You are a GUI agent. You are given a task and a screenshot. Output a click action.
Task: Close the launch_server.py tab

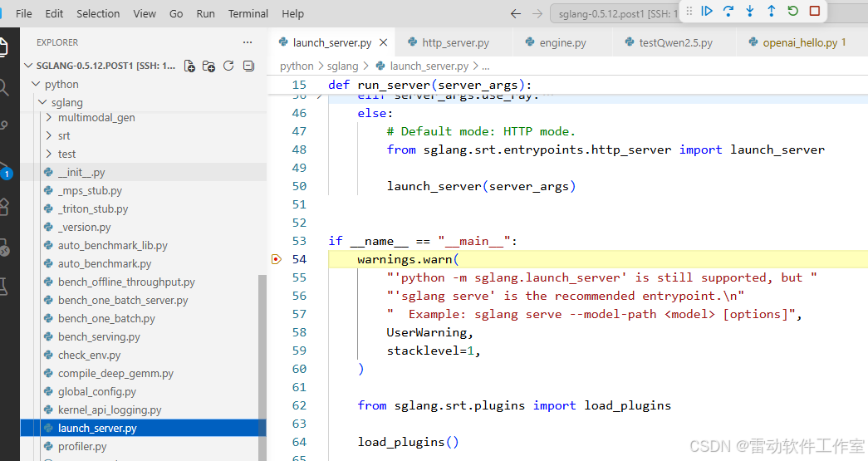[383, 42]
